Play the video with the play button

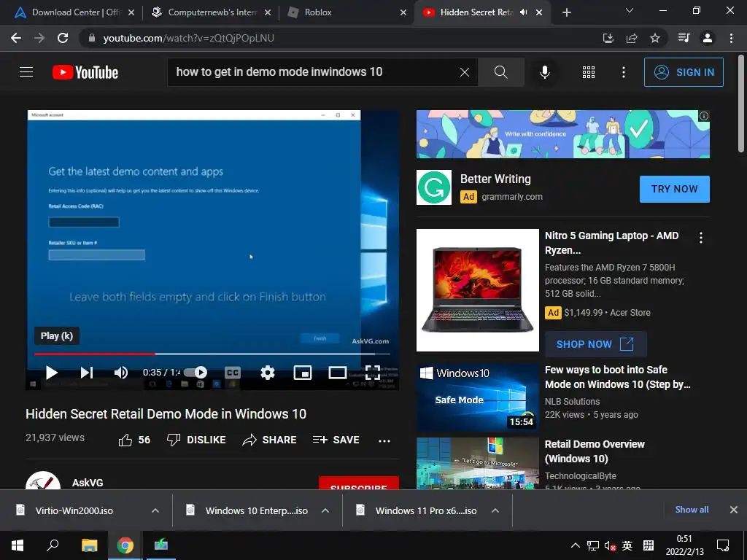[x=52, y=373]
